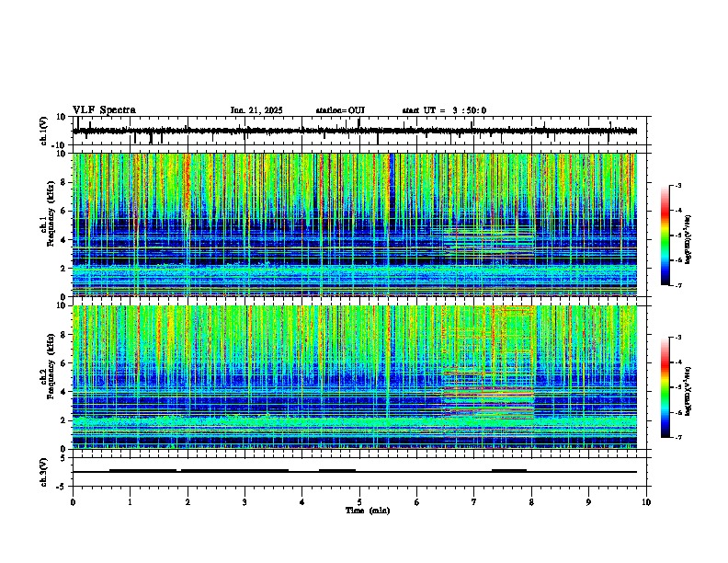This screenshot has width=728, height=563.
Task: Click the ch.3 voltage trace panel
Action: [x=361, y=472]
